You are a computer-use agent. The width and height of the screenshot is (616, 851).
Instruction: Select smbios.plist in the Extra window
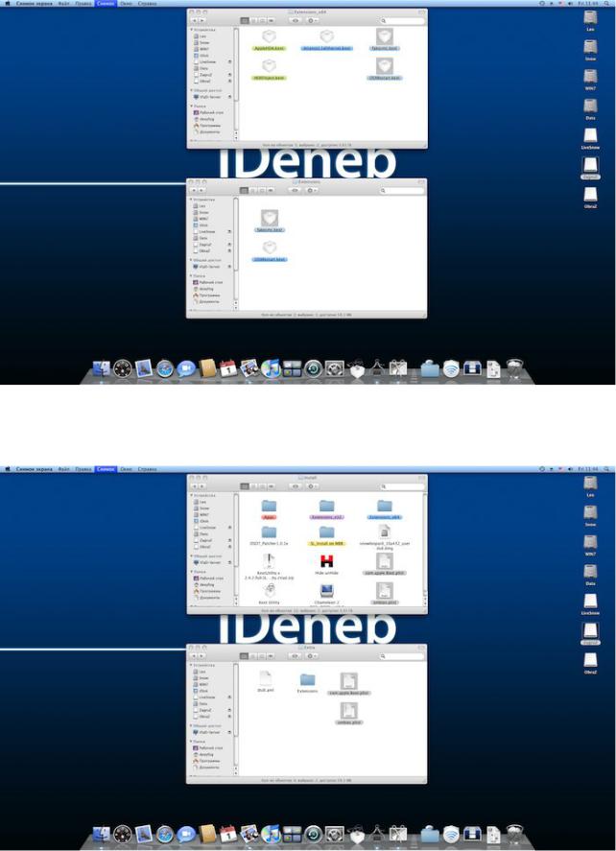click(x=349, y=714)
